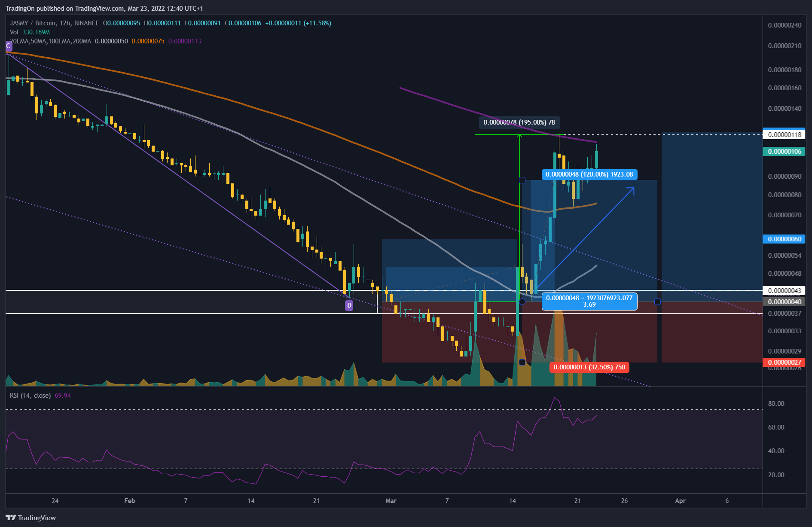The height and width of the screenshot is (527, 812).
Task: Click the 20.00 RSI scale label
Action: click(x=776, y=475)
